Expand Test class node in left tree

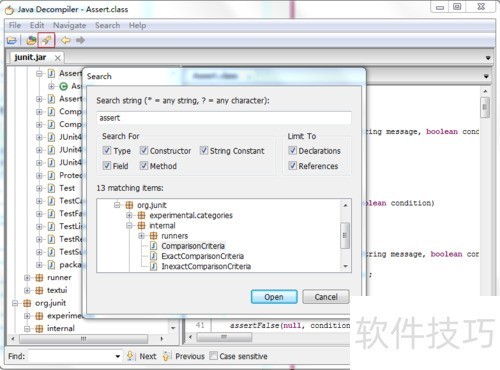(x=39, y=188)
